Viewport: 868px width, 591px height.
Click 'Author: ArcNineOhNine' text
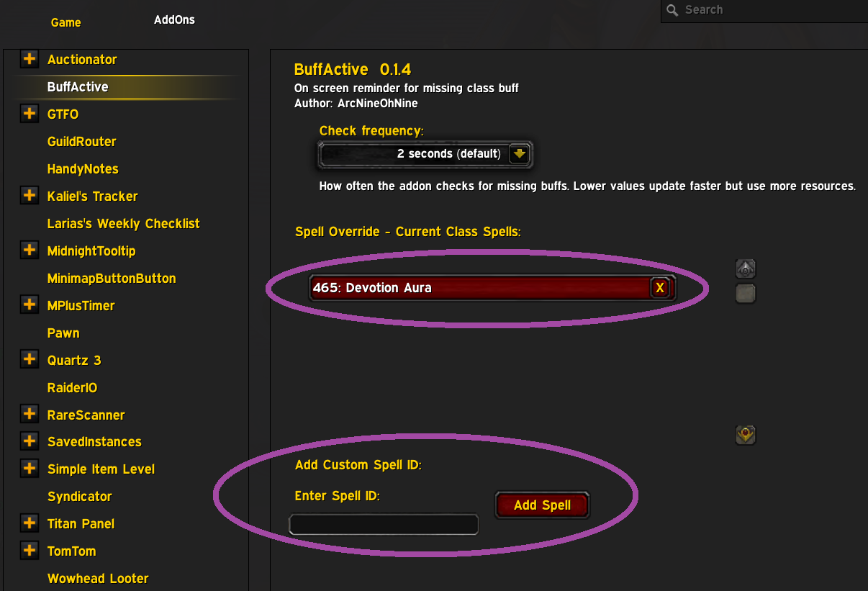click(x=356, y=103)
